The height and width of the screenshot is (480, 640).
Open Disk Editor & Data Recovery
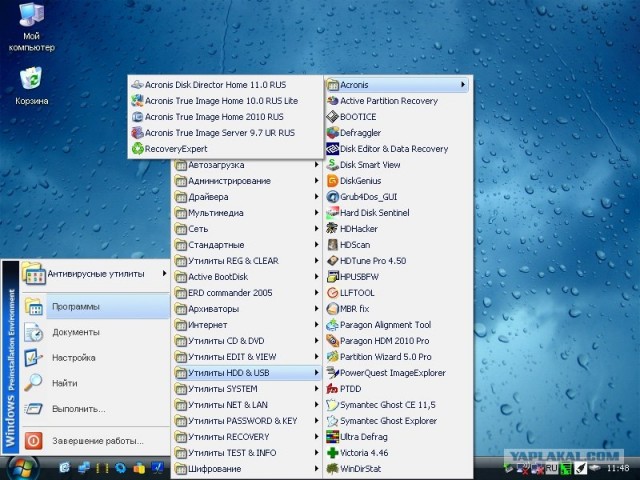398,149
